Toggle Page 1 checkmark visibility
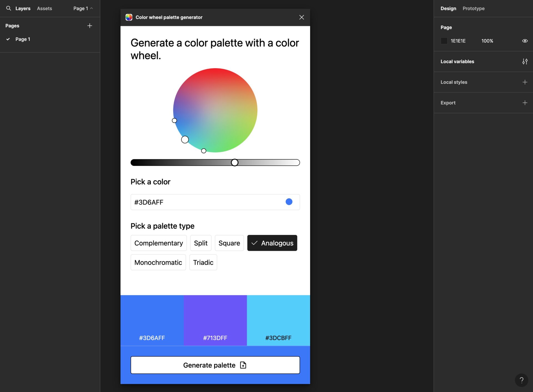 click(x=7, y=39)
